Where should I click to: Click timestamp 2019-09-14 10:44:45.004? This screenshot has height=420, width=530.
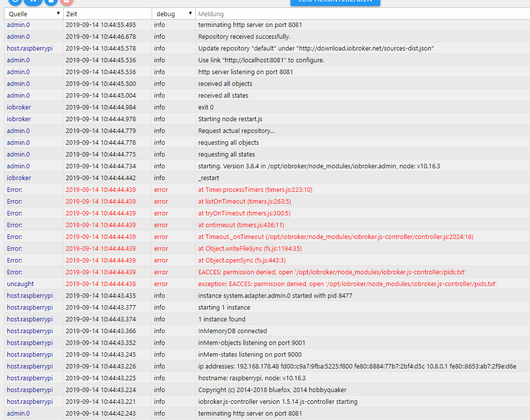[101, 96]
